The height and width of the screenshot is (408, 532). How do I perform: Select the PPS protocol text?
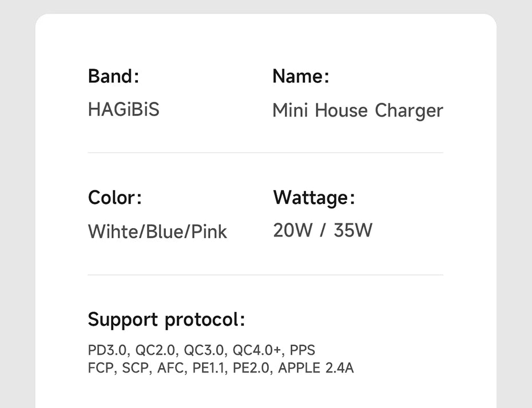303,350
